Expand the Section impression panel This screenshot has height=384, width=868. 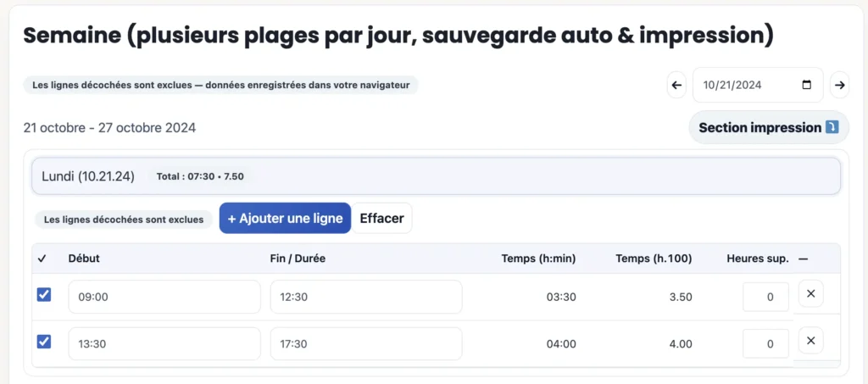[x=768, y=128]
